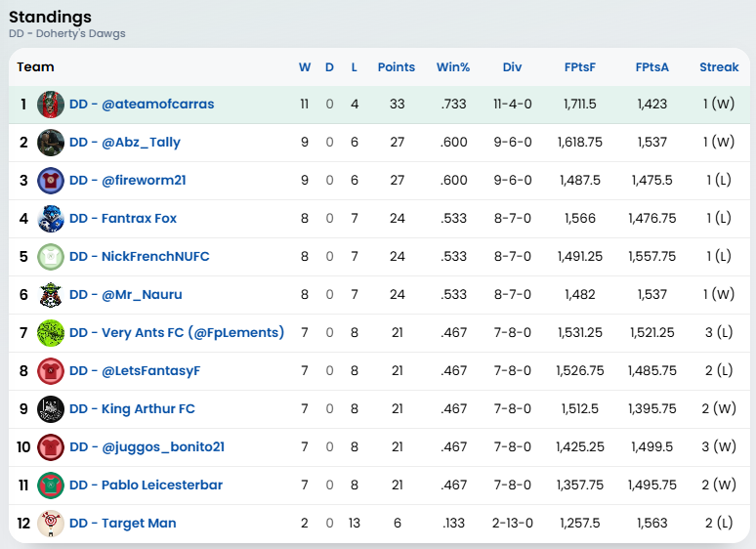
Task: Select the 1,257.5 FPtsF value
Action: point(580,523)
